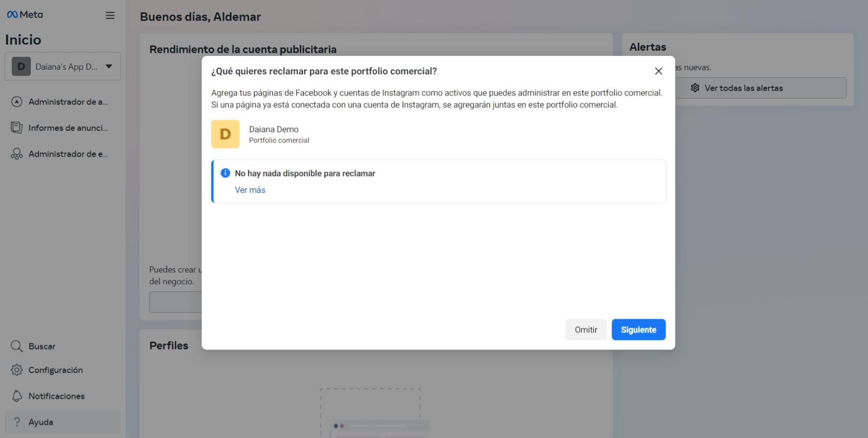The height and width of the screenshot is (438, 868).
Task: Click the Meta logo
Action: 25,15
